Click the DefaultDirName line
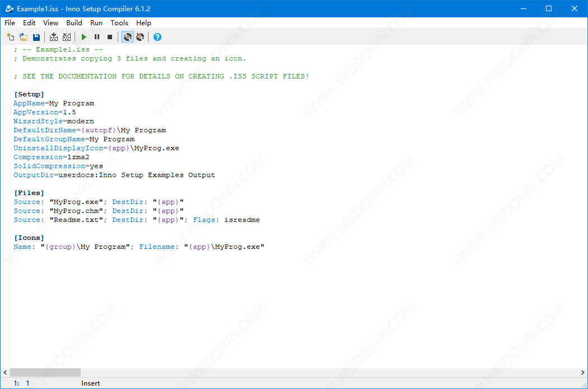 click(90, 130)
